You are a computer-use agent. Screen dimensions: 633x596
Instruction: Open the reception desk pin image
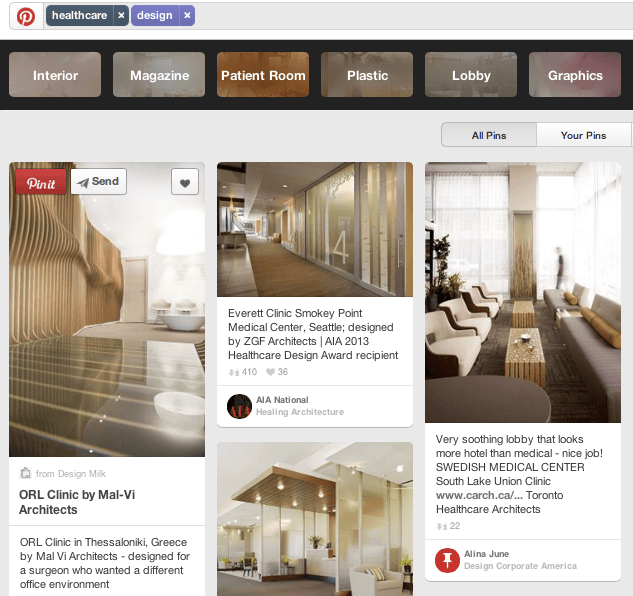(315, 519)
